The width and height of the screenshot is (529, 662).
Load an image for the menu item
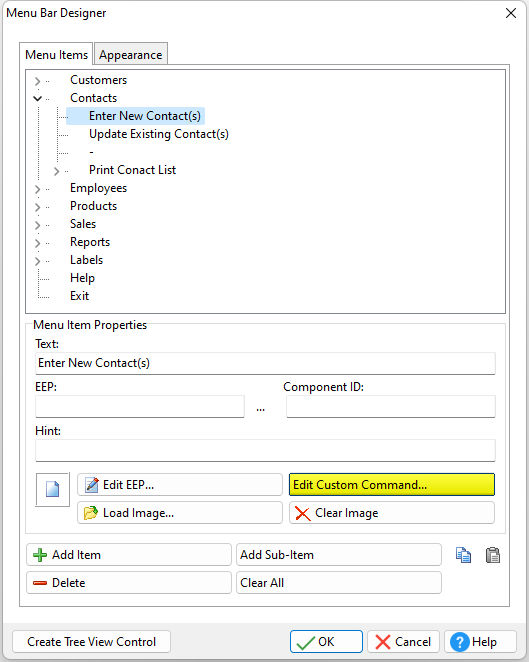point(179,513)
